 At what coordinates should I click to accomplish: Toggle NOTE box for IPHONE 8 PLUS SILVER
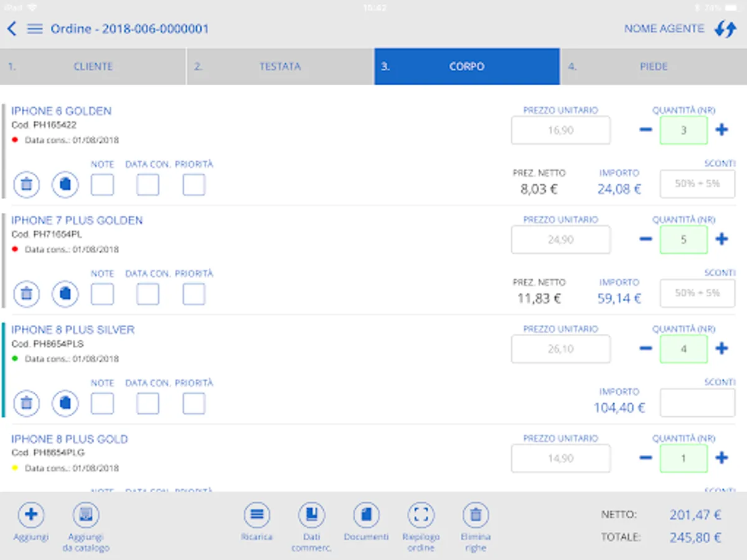(103, 403)
